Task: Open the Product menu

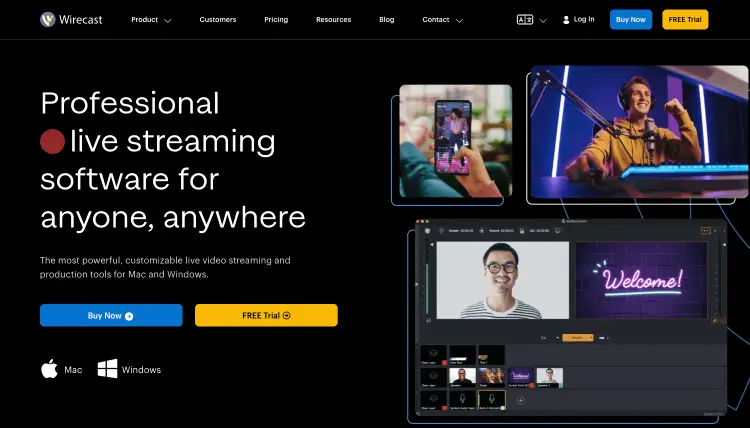Action: coord(144,20)
